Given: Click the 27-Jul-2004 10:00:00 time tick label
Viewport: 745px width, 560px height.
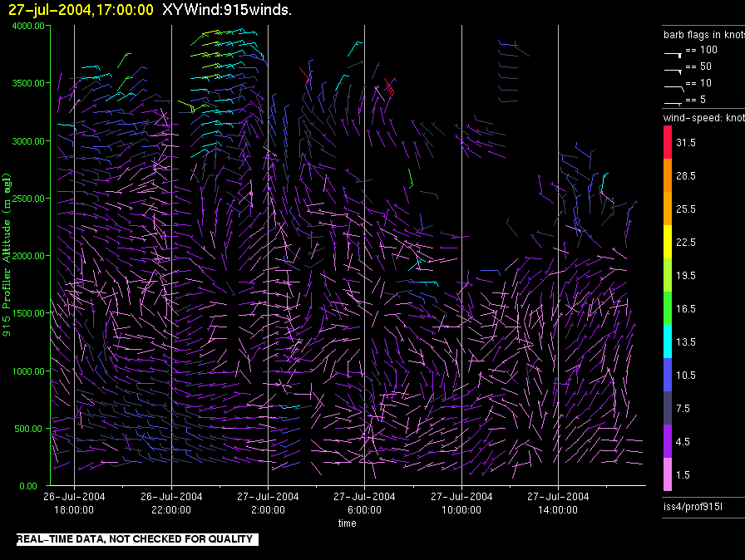Looking at the screenshot, I should tap(461, 503).
